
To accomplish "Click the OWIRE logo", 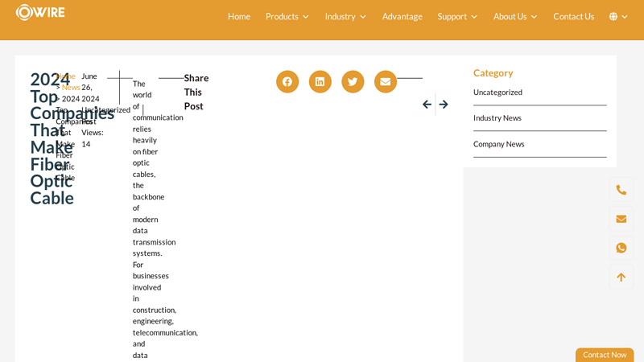I will coord(40,12).
